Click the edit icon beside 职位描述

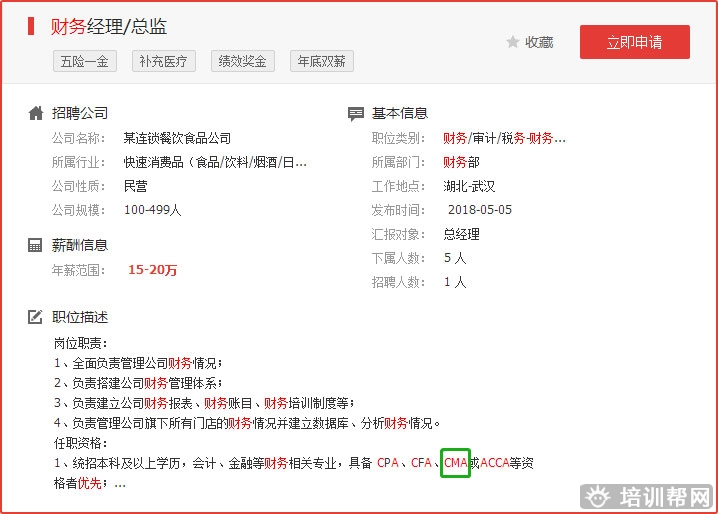click(36, 318)
